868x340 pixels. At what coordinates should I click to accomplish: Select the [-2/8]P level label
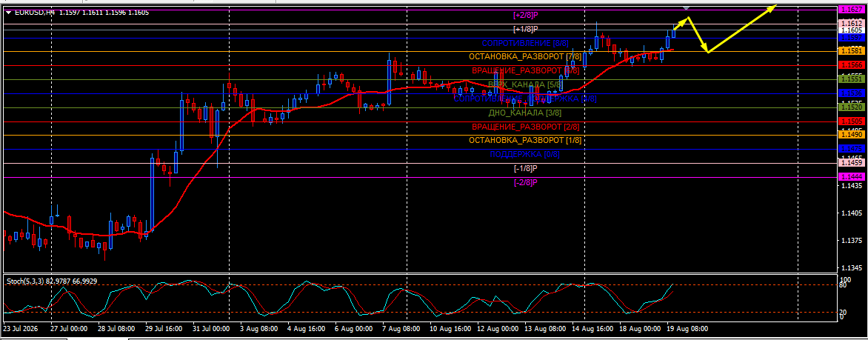tap(525, 182)
